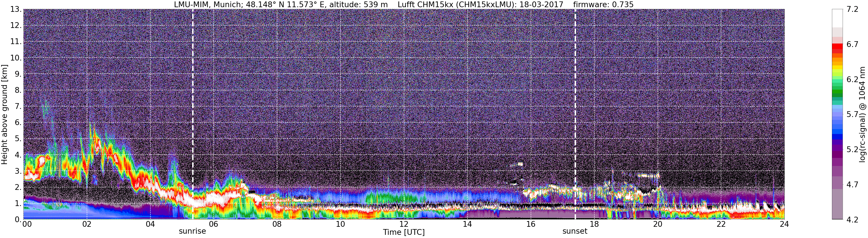Click the colorbar tick value 7.2
The width and height of the screenshot is (868, 238).
pos(852,10)
